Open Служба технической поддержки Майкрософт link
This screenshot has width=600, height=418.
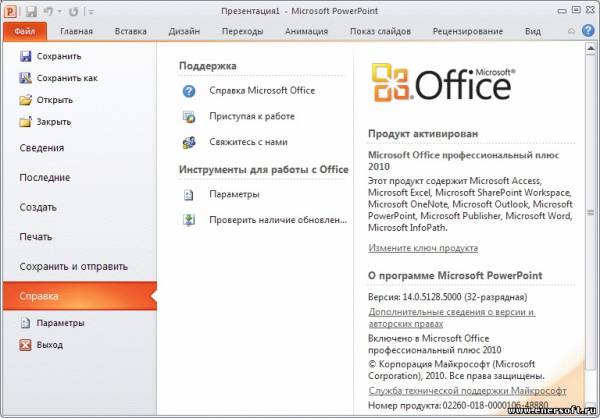tap(467, 391)
